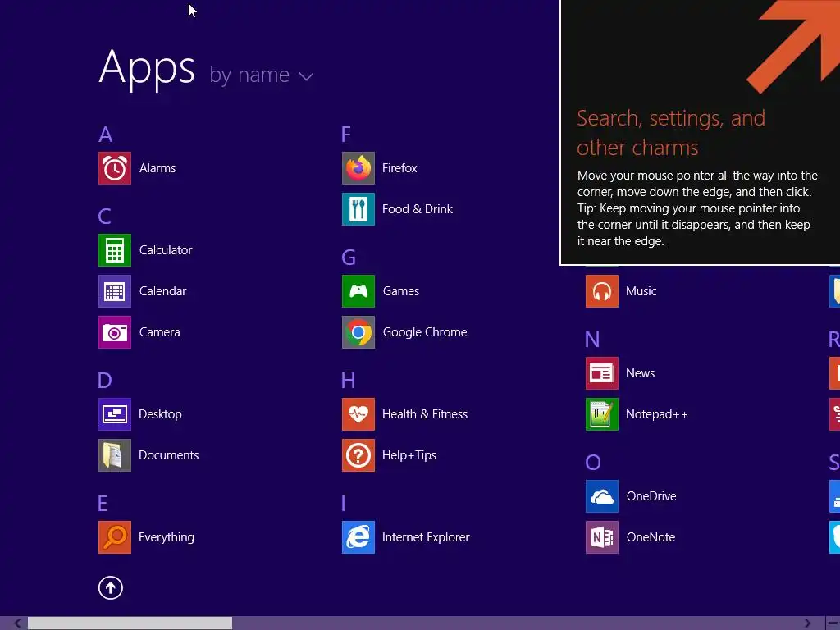Open the Alarms app icon

pyautogui.click(x=115, y=168)
